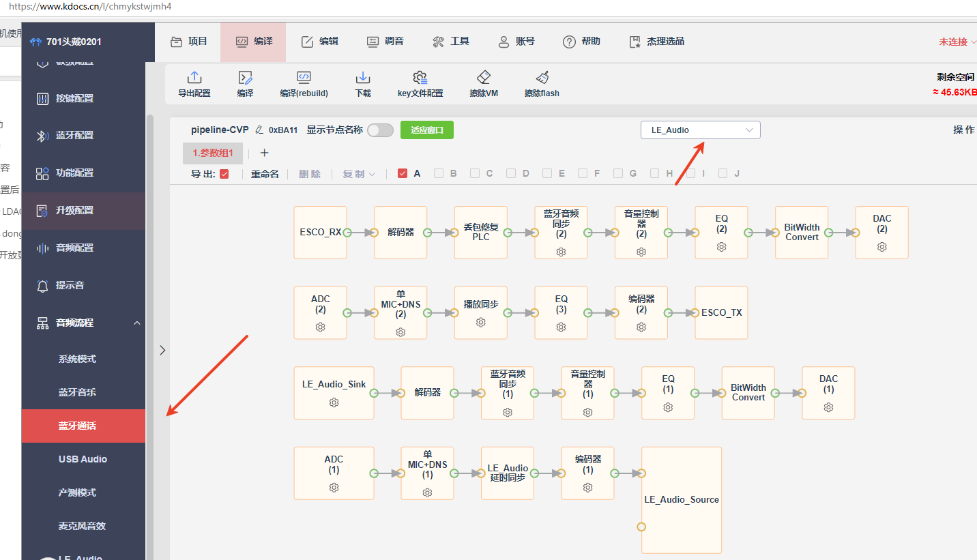This screenshot has width=977, height=560.
Task: Open settings gear of 单MIC+DNS (2) node
Action: pos(400,332)
